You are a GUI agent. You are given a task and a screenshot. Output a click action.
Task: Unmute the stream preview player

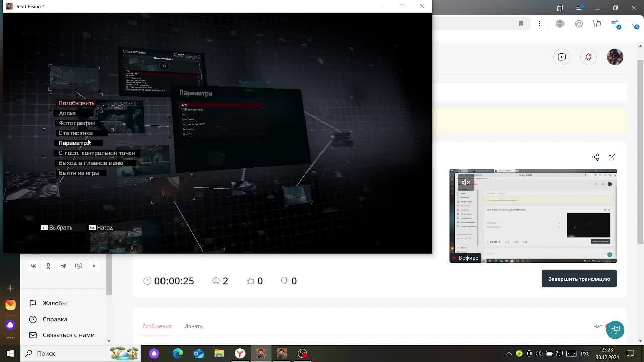tap(466, 182)
